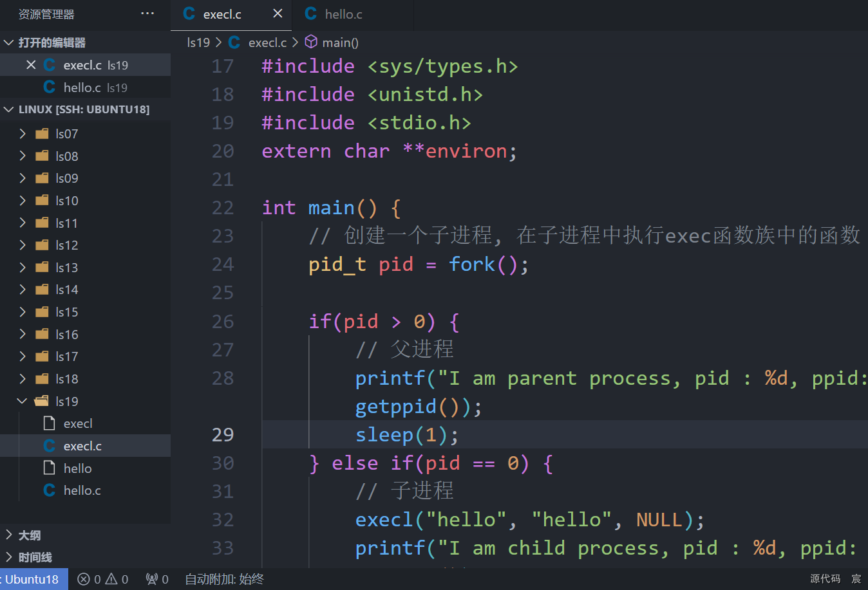Collapse the open ls19 folder
This screenshot has height=590, width=868.
[x=23, y=401]
